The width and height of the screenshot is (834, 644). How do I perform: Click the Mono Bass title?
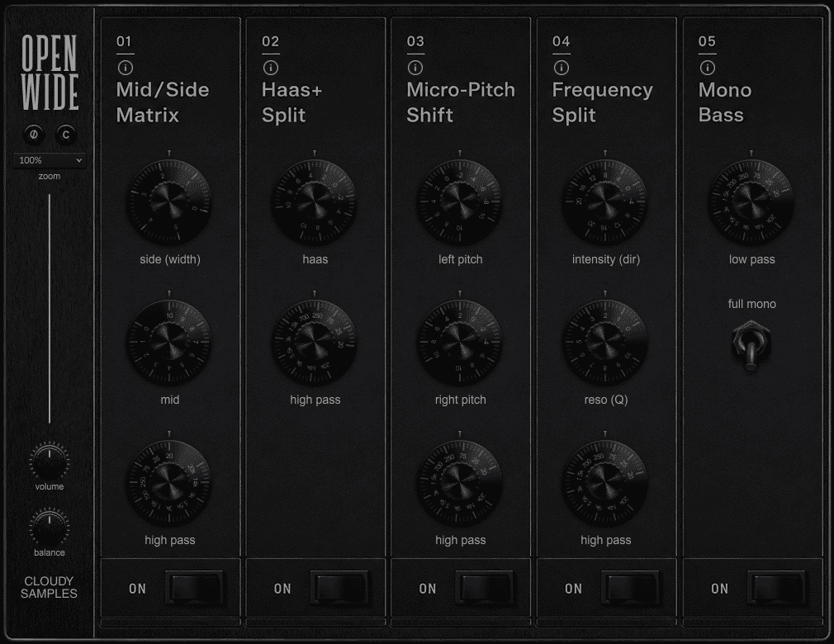coord(725,102)
